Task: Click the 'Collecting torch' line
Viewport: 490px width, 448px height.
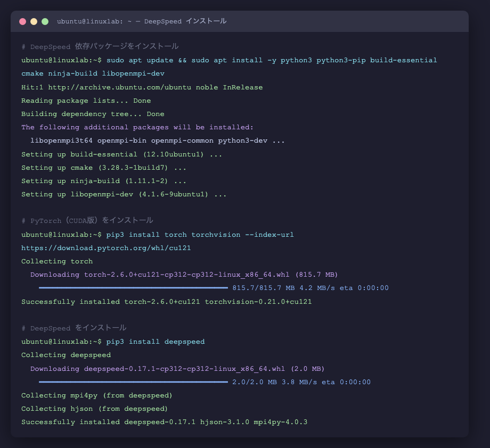Action: tap(57, 261)
